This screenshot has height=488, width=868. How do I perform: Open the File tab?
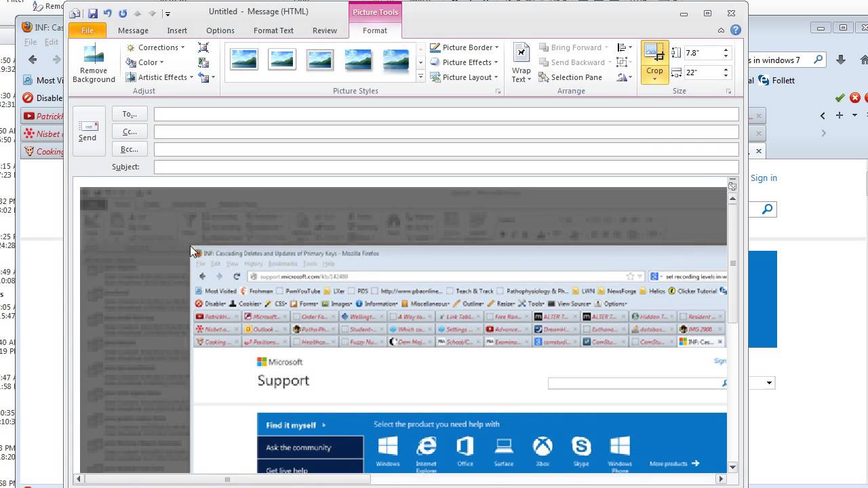[87, 30]
